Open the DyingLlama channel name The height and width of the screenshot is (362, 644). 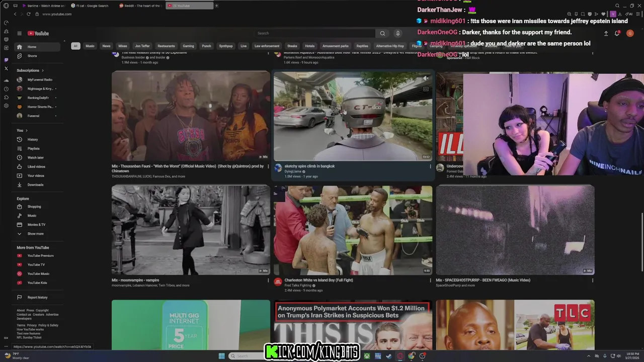click(293, 171)
